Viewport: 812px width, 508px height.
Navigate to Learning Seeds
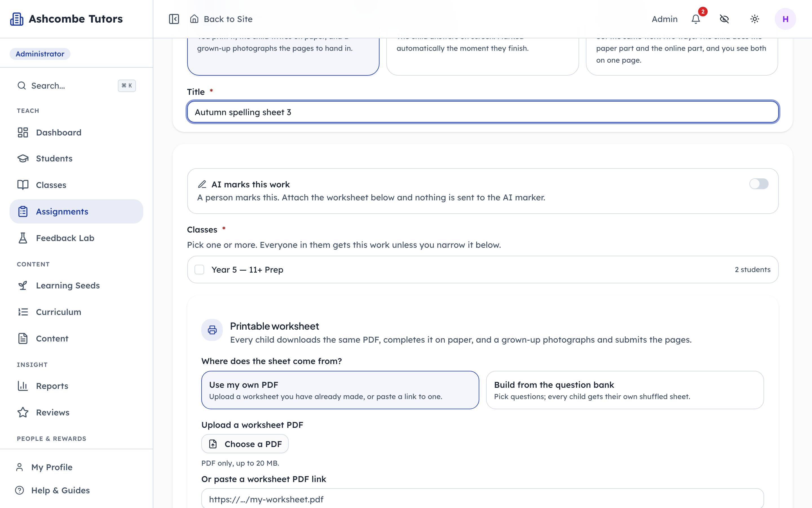click(x=76, y=285)
